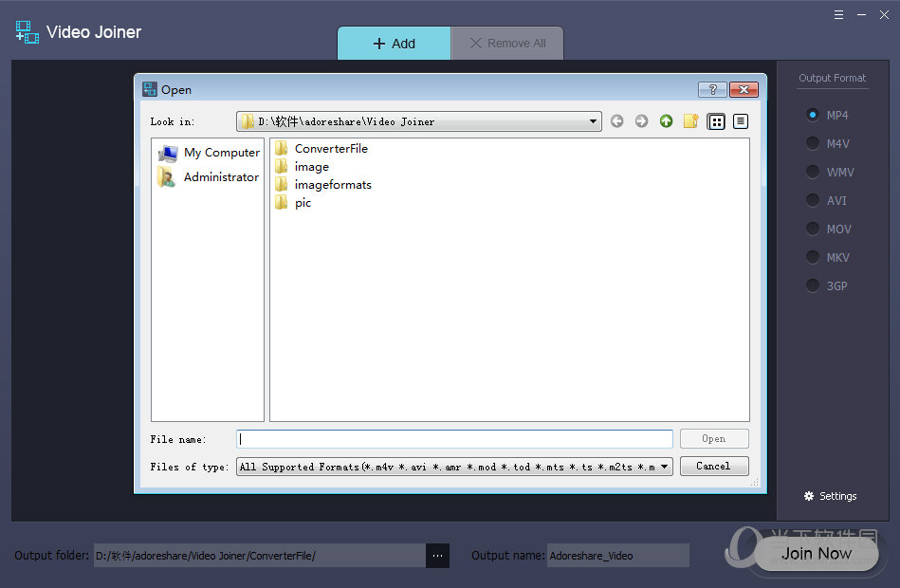The width and height of the screenshot is (900, 588).
Task: Browse output folder with ellipsis button
Action: [437, 555]
